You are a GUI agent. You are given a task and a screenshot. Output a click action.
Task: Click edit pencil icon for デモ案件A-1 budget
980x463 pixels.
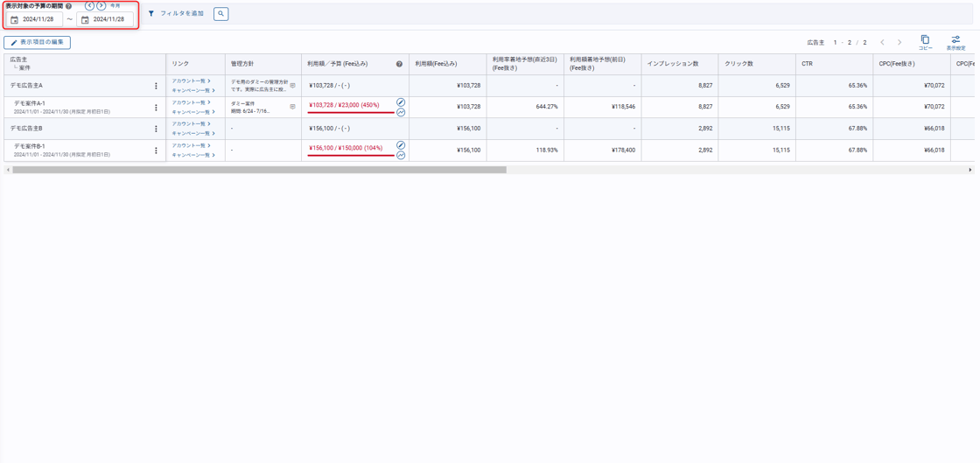pos(401,102)
